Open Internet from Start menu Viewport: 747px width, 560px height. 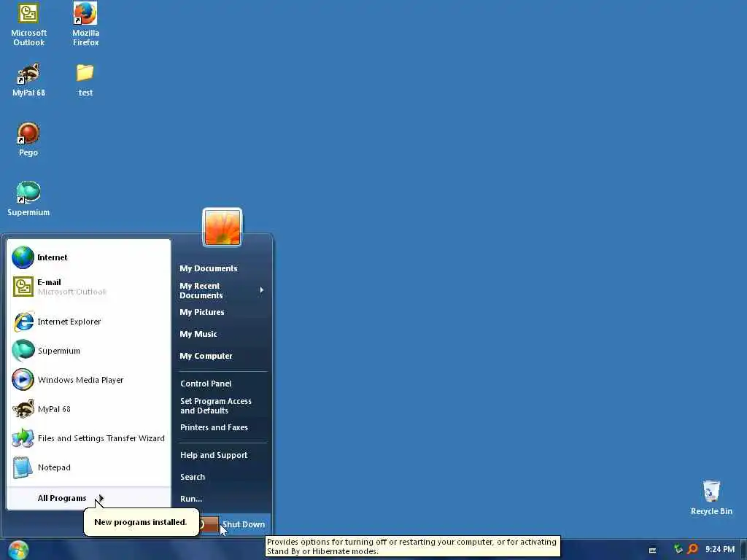tap(89, 257)
